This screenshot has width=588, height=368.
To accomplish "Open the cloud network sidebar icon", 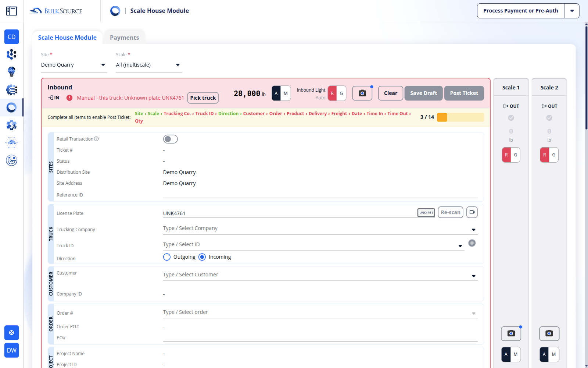I will tap(12, 143).
